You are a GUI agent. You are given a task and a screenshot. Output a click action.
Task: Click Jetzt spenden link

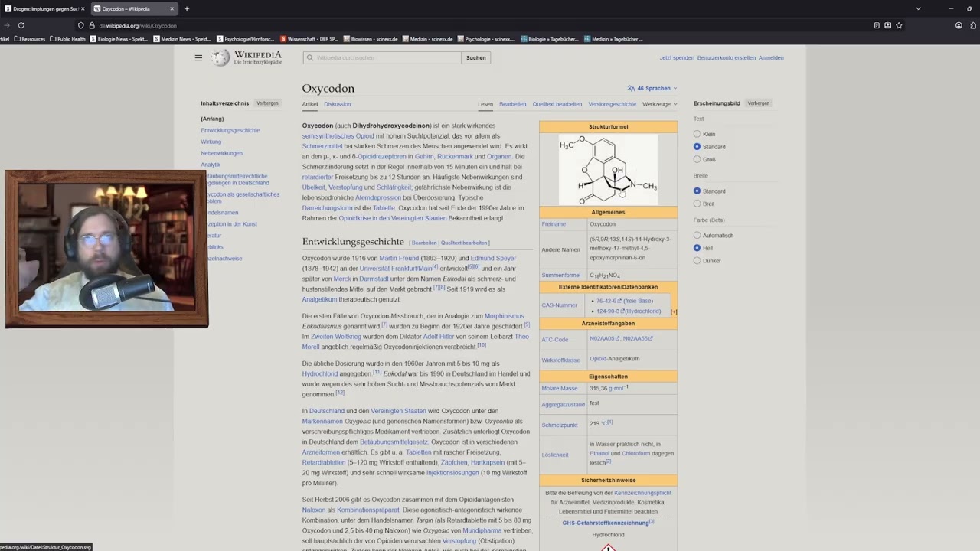(677, 57)
